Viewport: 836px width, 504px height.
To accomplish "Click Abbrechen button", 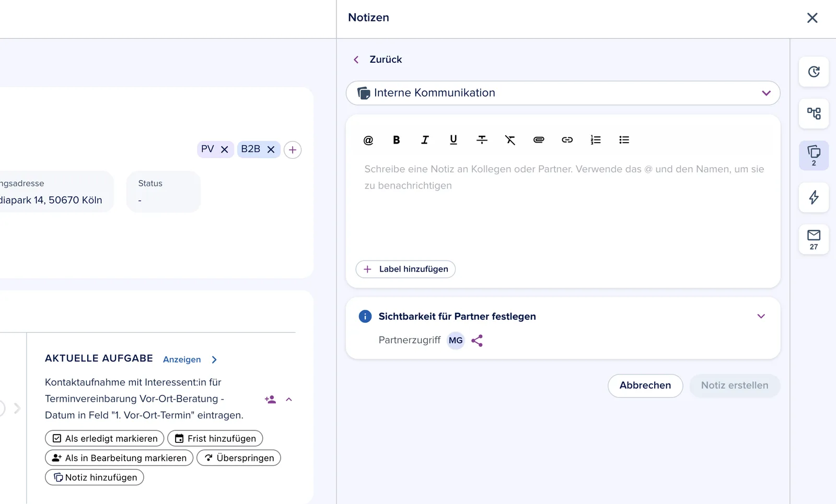I will tap(645, 385).
